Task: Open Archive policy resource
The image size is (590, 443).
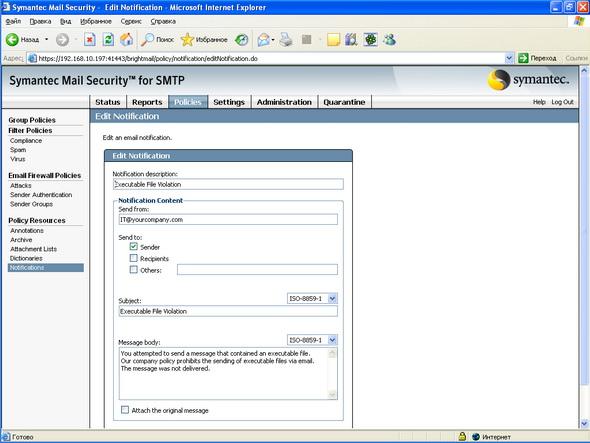Action: tap(21, 240)
